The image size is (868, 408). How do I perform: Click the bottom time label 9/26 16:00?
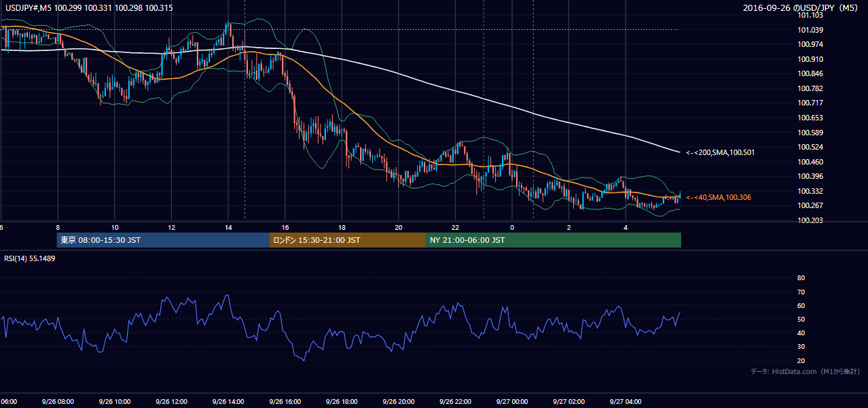(285, 402)
